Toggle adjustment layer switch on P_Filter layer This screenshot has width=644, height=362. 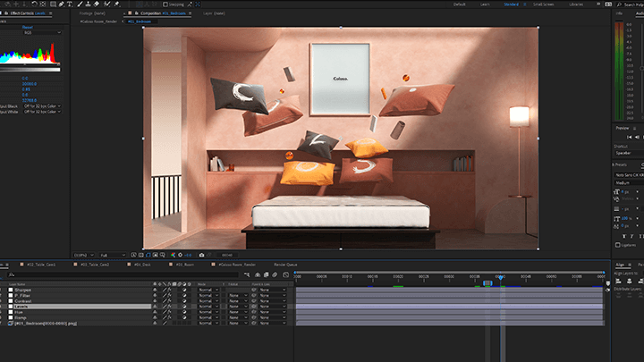[184, 295]
